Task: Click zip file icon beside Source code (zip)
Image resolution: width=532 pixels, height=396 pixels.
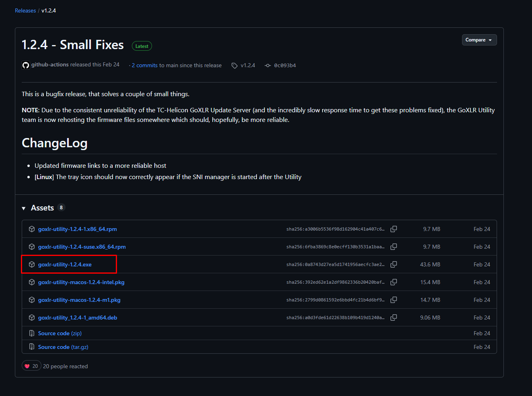Action: point(32,333)
